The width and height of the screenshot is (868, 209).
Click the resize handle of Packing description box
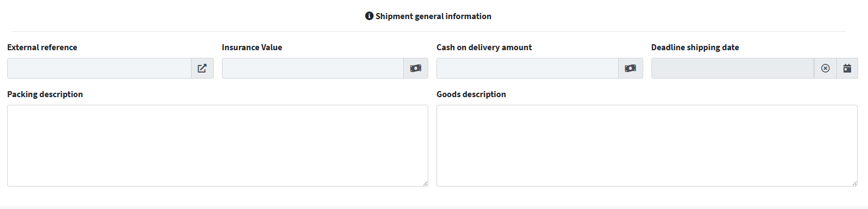(x=425, y=183)
